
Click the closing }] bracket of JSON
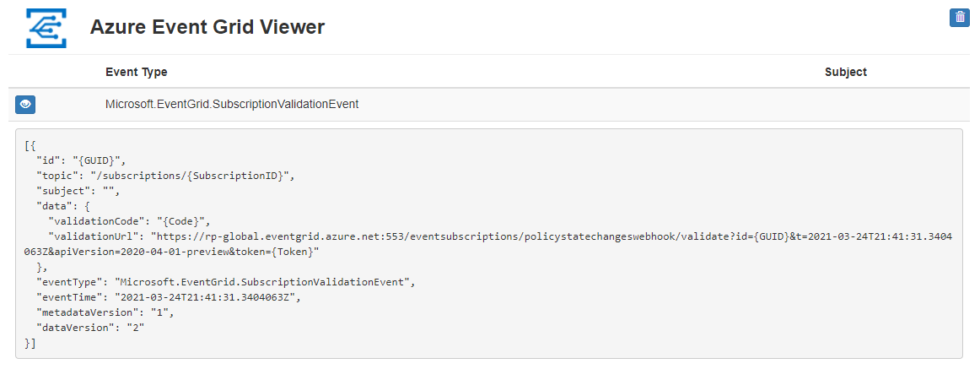30,343
